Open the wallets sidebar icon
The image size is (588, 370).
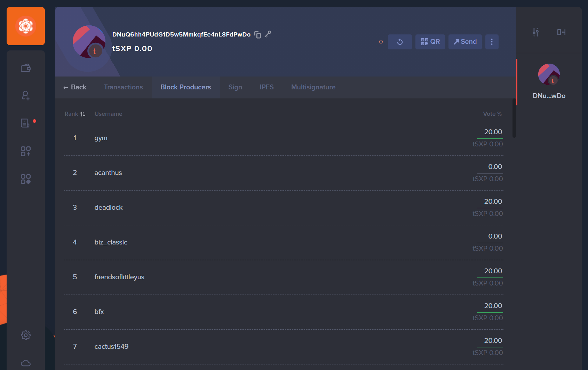26,68
